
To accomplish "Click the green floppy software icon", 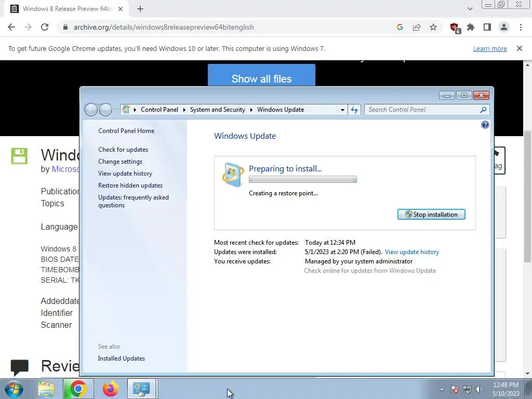I will 19,156.
